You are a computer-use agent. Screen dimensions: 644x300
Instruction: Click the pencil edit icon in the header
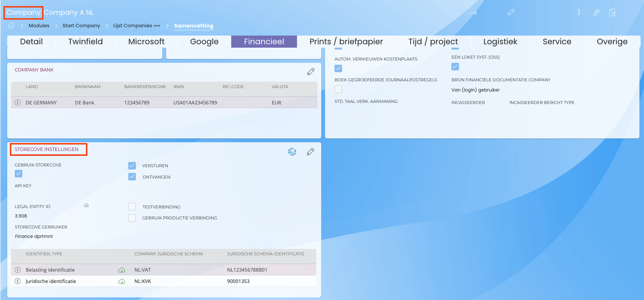tap(511, 12)
